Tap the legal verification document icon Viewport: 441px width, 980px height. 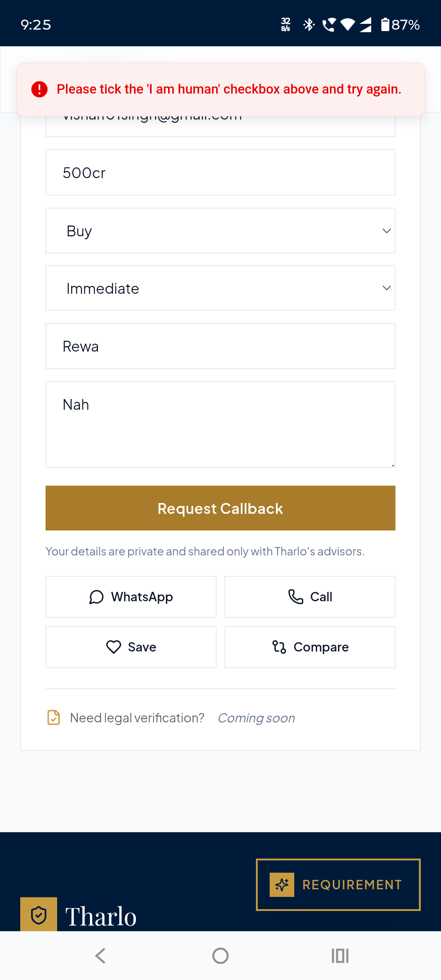(x=53, y=718)
